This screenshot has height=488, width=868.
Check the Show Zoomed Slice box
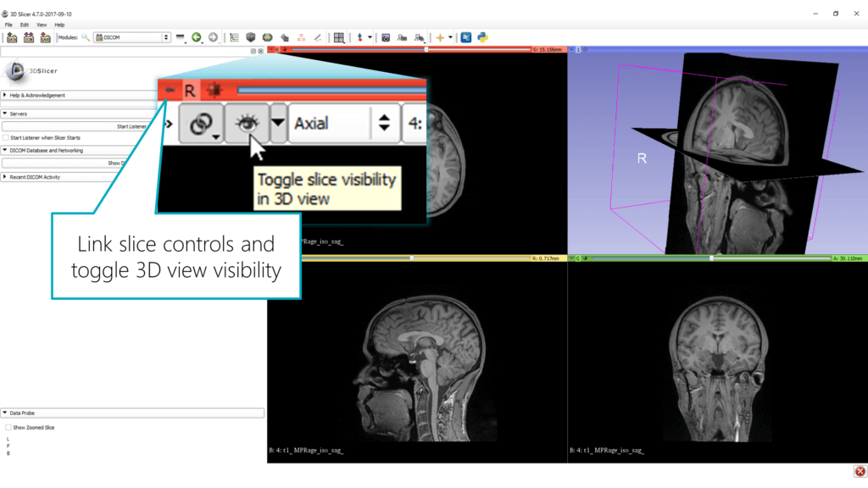(8, 427)
